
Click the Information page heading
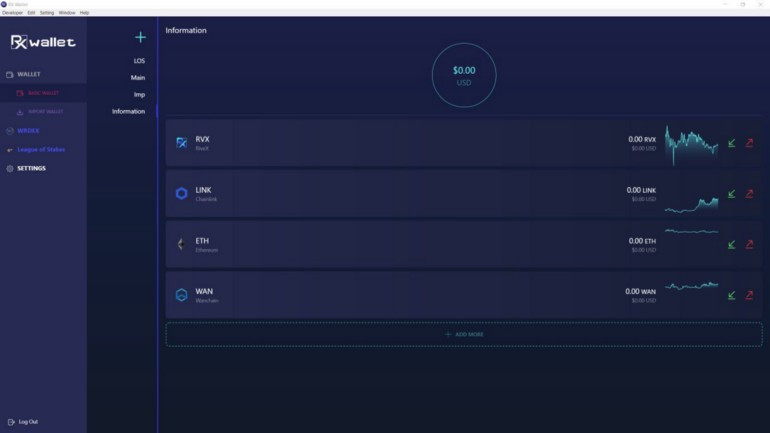pyautogui.click(x=186, y=30)
